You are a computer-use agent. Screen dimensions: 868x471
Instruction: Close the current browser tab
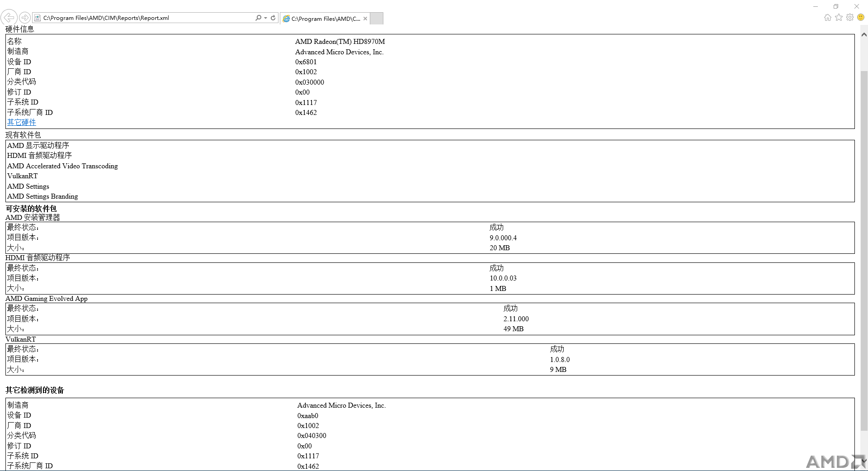click(x=365, y=19)
